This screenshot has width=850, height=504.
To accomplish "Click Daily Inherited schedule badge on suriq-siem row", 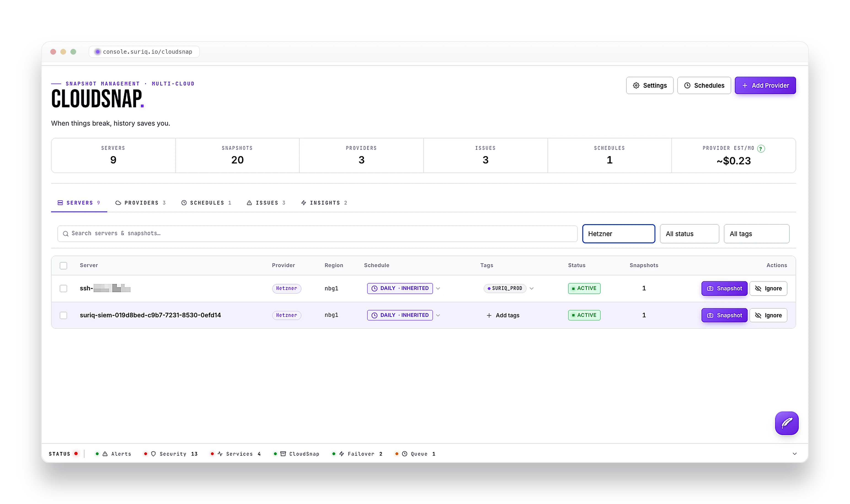I will tap(400, 315).
